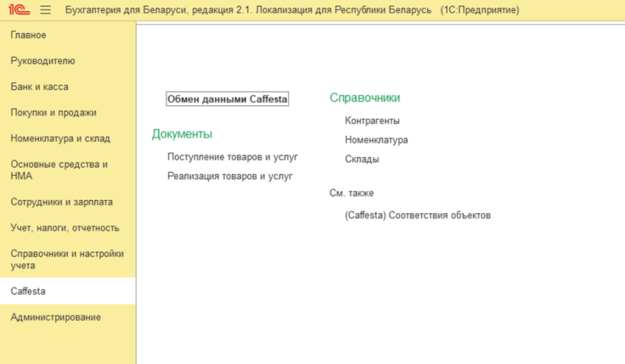Select Банк и касса section

pyautogui.click(x=40, y=87)
